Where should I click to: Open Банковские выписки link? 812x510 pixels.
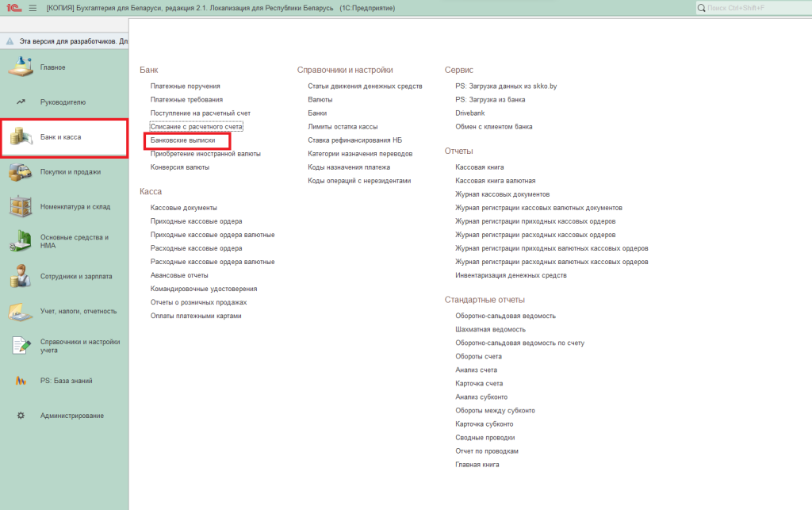182,140
